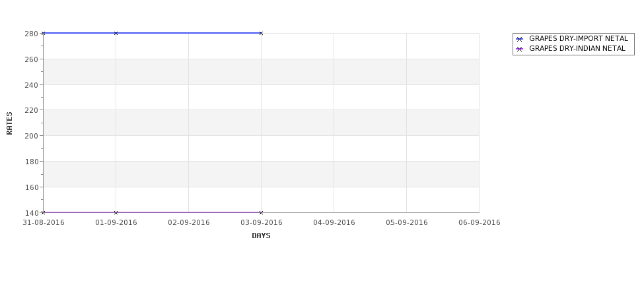Viewport: 644px width, 283px height.
Task: Click the 05-09-2016 date axis label
Action: pyautogui.click(x=407, y=223)
